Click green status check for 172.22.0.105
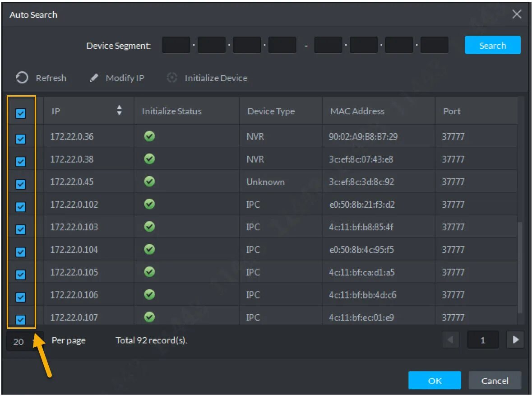The image size is (532, 396). (149, 272)
